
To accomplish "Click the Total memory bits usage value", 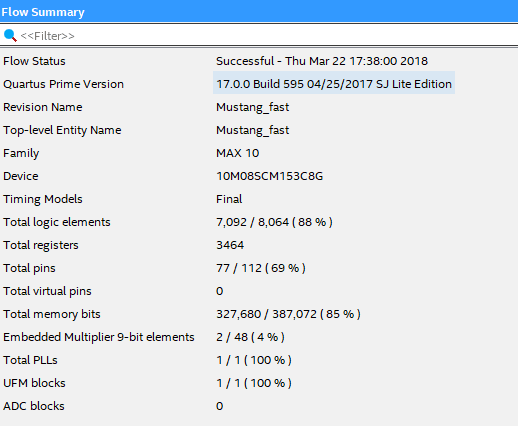I will (288, 314).
